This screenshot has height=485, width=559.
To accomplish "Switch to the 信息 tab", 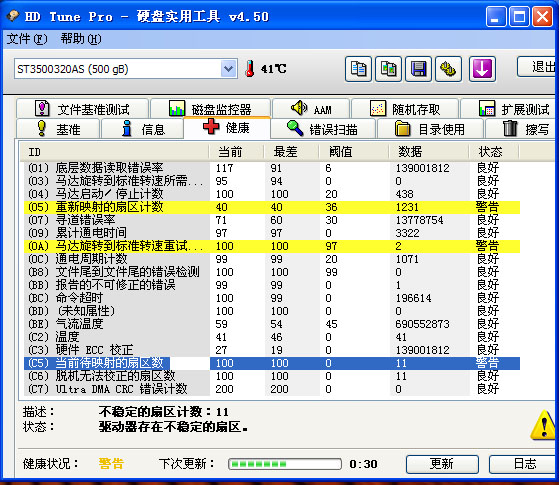I will point(143,129).
